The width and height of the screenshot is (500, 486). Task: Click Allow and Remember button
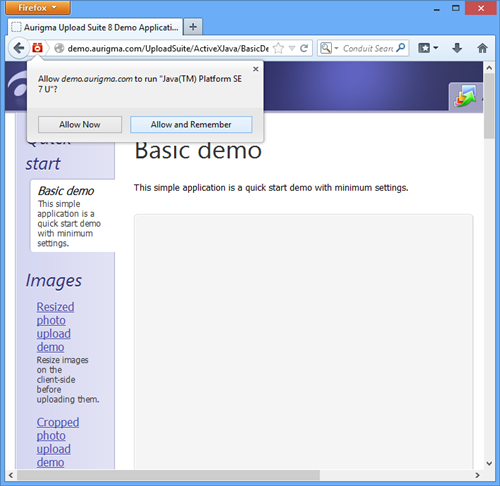[x=191, y=125]
